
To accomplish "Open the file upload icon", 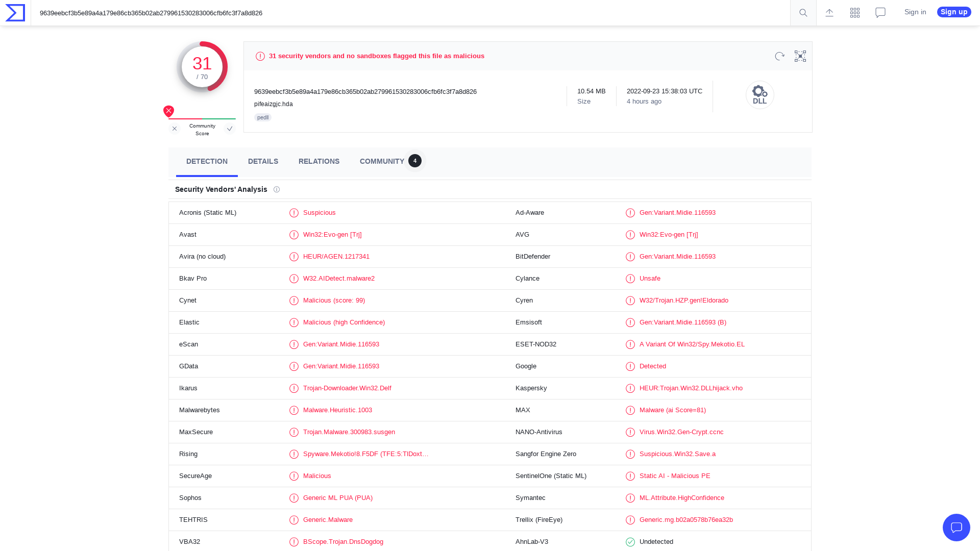I will [x=829, y=12].
